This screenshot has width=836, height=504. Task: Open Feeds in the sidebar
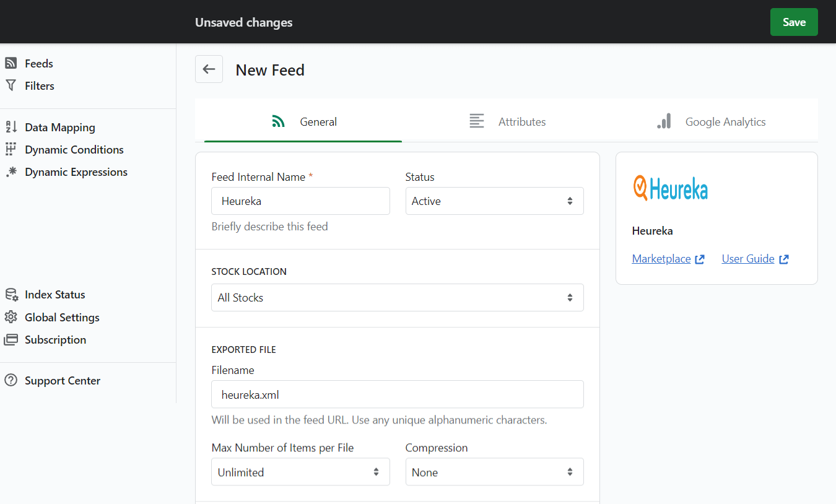point(39,63)
